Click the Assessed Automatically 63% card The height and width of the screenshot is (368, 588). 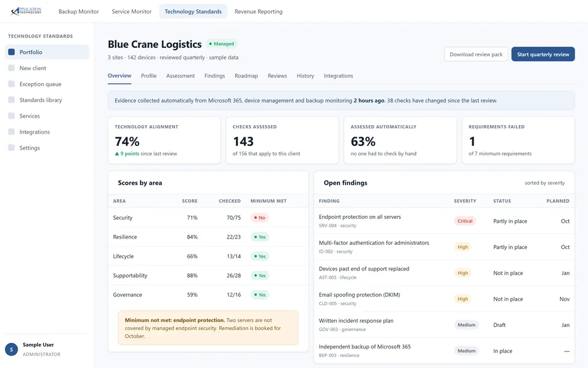point(400,140)
